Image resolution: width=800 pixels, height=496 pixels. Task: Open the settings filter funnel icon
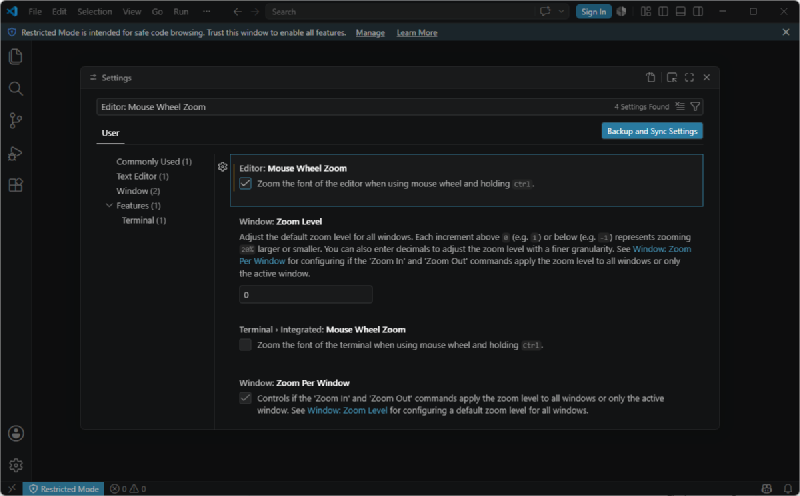click(695, 106)
